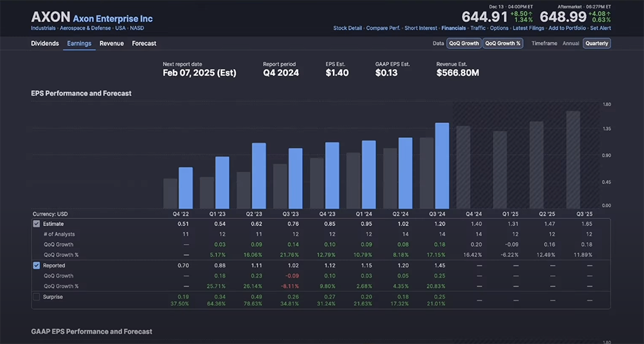Select the Quarterly timeframe
The image size is (644, 344).
coord(597,43)
